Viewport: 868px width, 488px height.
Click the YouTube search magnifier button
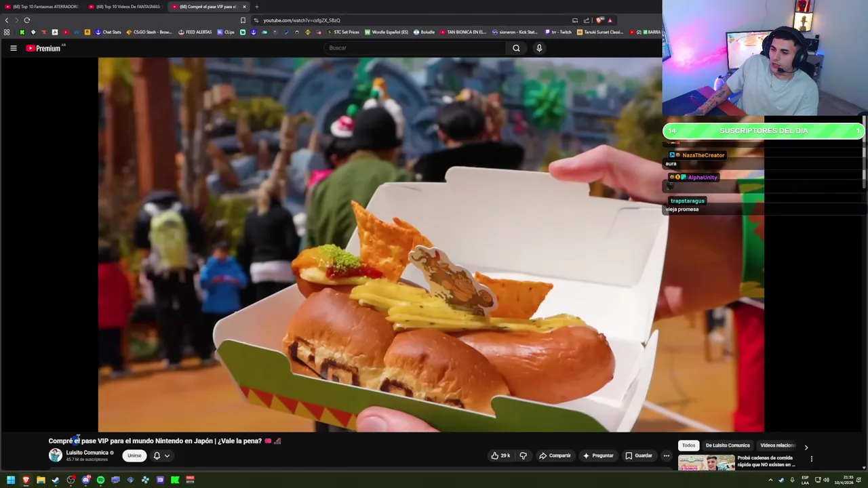pos(516,48)
